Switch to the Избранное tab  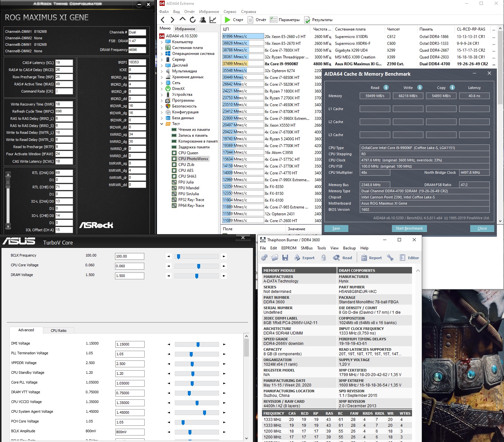185,29
